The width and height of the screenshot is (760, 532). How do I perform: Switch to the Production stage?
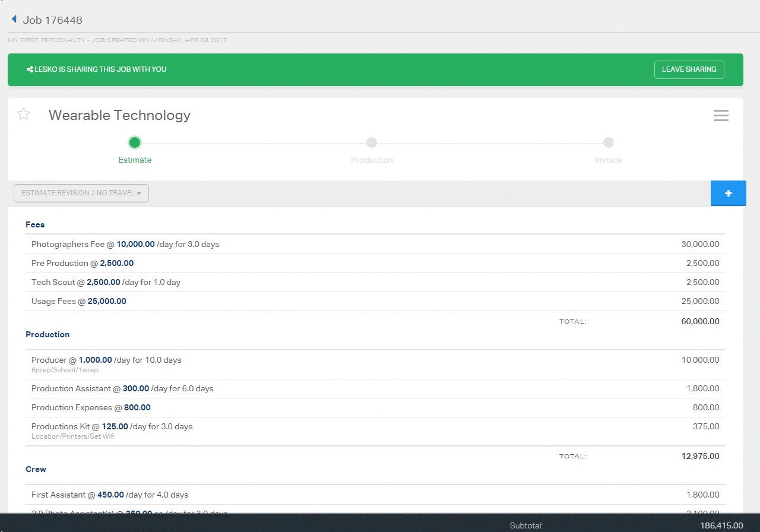coord(372,160)
